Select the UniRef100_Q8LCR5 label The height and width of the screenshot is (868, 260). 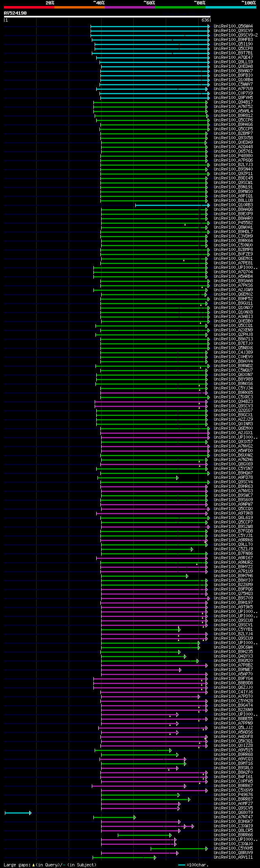pos(233,830)
